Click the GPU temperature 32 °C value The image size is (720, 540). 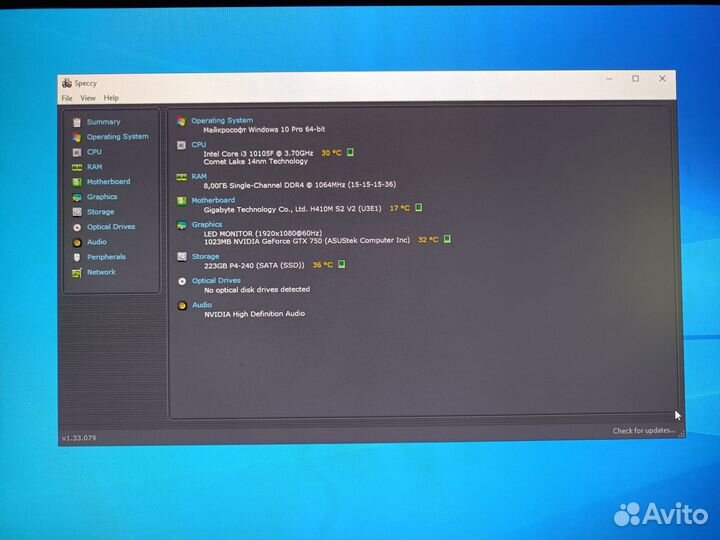(428, 240)
